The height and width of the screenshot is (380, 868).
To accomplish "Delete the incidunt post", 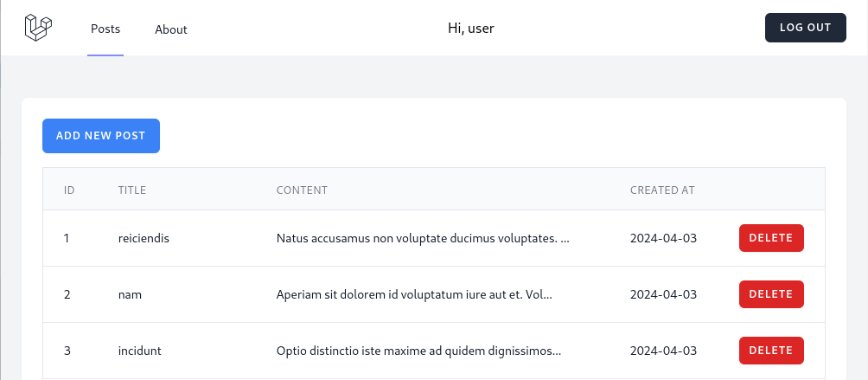I will coord(771,351).
